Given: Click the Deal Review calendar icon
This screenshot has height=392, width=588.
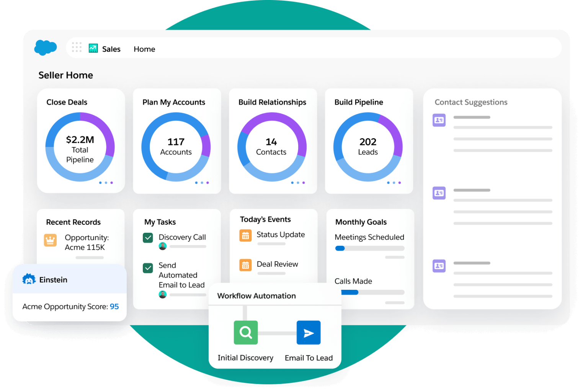Looking at the screenshot, I should 246,265.
